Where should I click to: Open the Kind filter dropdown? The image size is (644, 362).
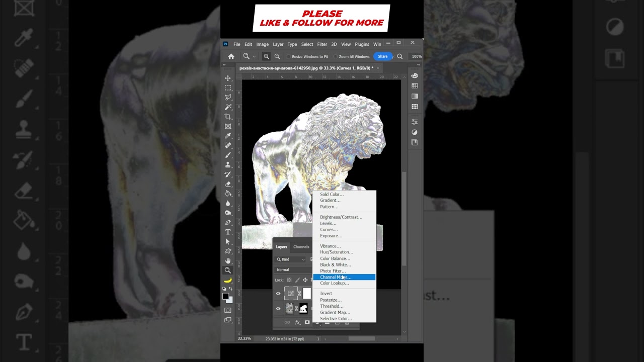(x=290, y=259)
